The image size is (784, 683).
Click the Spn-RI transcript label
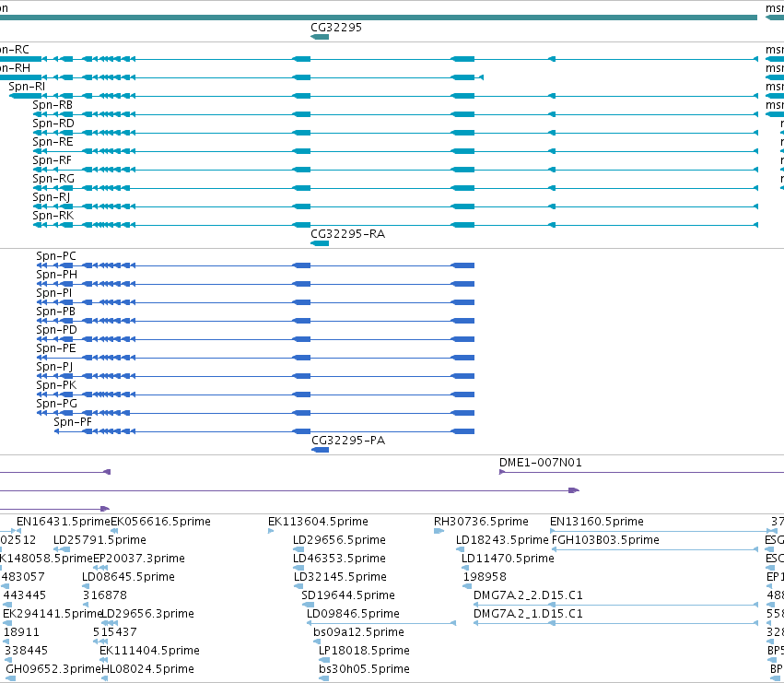27,87
